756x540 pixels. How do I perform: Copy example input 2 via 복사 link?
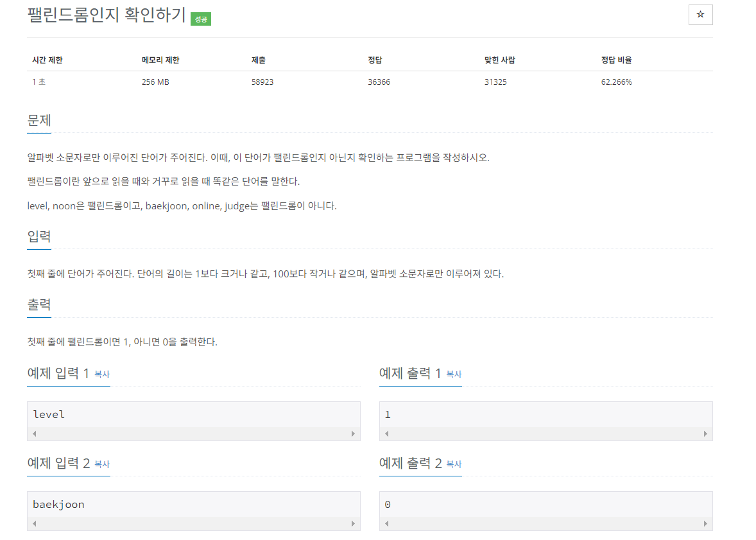[102, 464]
